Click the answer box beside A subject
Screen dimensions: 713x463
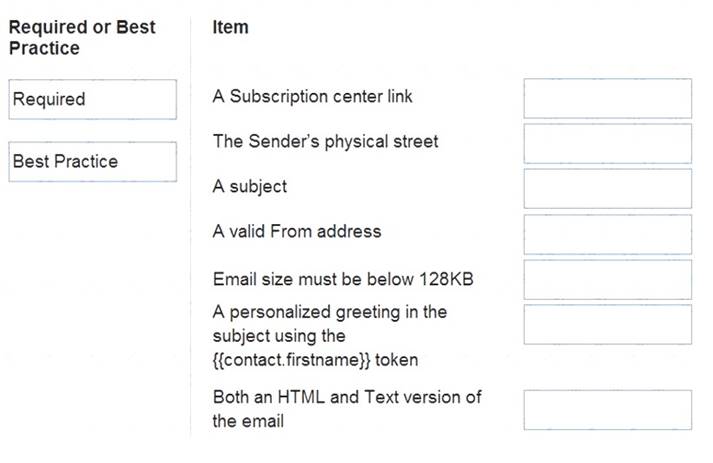608,188
